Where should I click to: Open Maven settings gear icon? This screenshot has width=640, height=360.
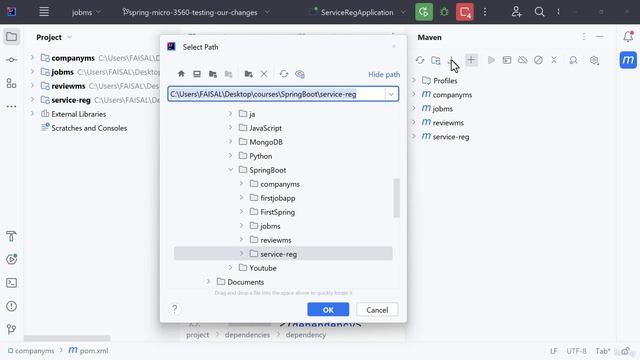point(594,60)
